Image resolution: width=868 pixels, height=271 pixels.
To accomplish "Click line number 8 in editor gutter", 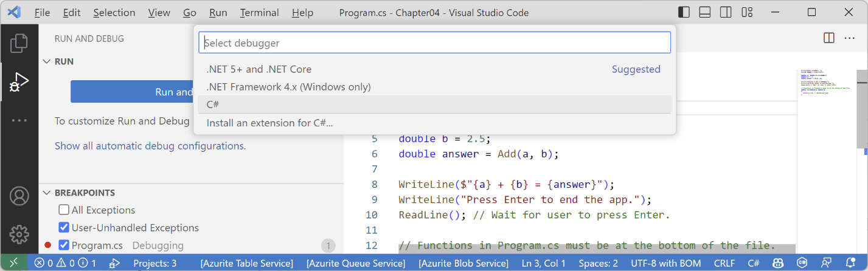I will tap(375, 184).
